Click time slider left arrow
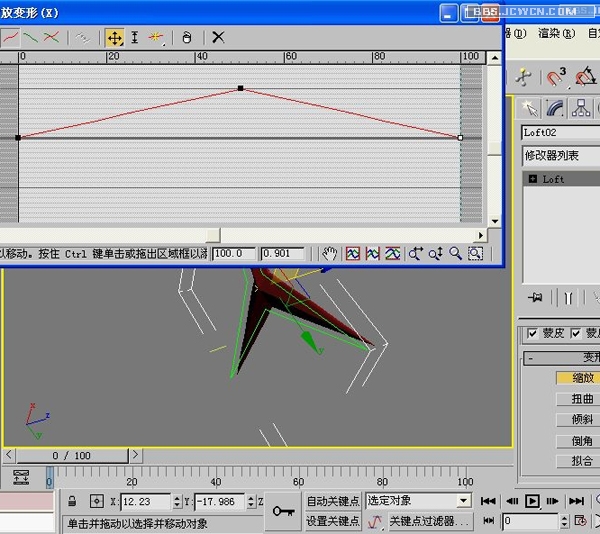The width and height of the screenshot is (600, 534). 9,455
